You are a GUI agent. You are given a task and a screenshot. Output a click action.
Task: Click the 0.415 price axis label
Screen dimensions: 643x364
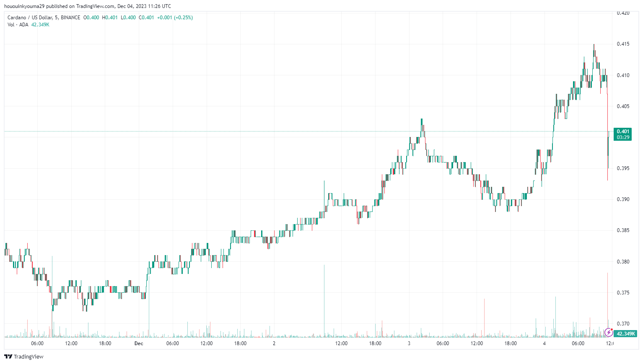[623, 44]
